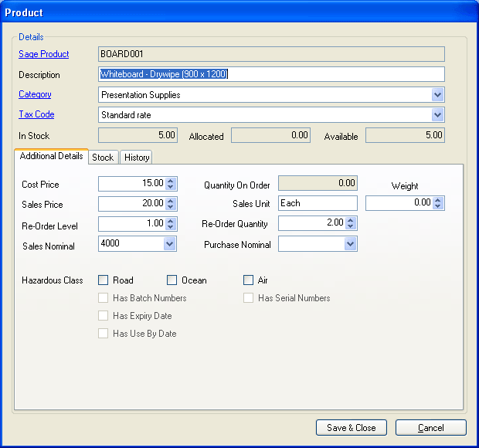The width and height of the screenshot is (479, 448).
Task: Open the Purchase Nominal dropdown
Action: tap(350, 244)
